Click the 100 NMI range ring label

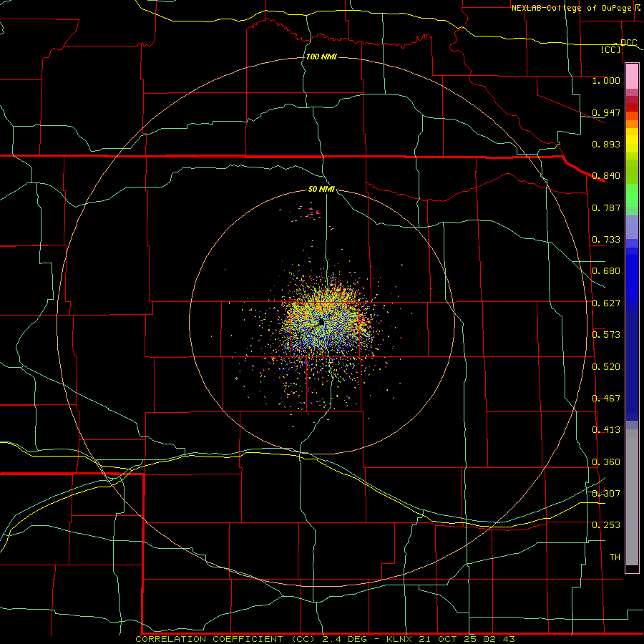coord(321,57)
